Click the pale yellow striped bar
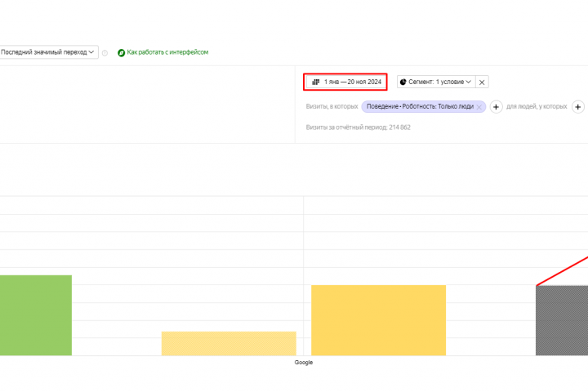Viewport: 588px width, 392px height. 229,343
